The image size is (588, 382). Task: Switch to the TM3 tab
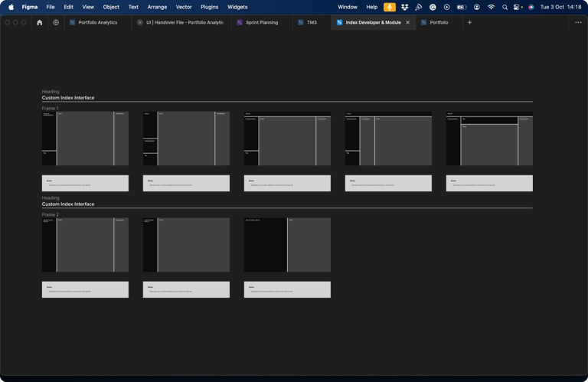[x=311, y=23]
